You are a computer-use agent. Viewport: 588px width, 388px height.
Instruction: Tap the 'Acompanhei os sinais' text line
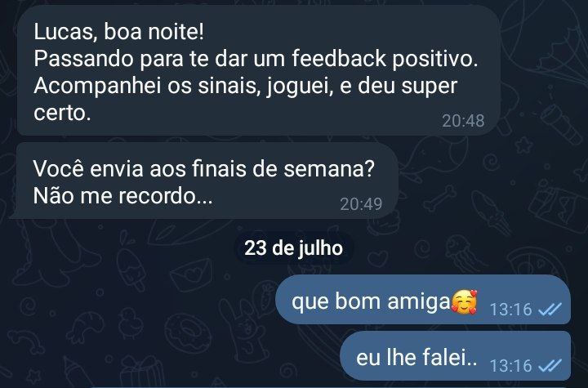[246, 87]
